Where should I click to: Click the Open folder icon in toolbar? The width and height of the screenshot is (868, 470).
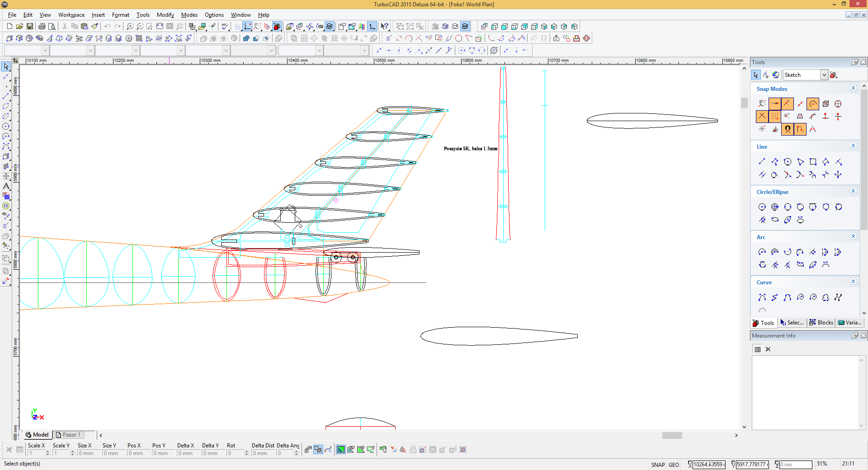20,27
